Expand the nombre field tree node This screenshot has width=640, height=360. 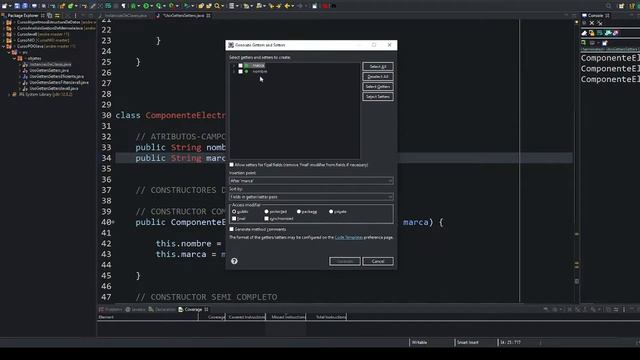[x=234, y=71]
